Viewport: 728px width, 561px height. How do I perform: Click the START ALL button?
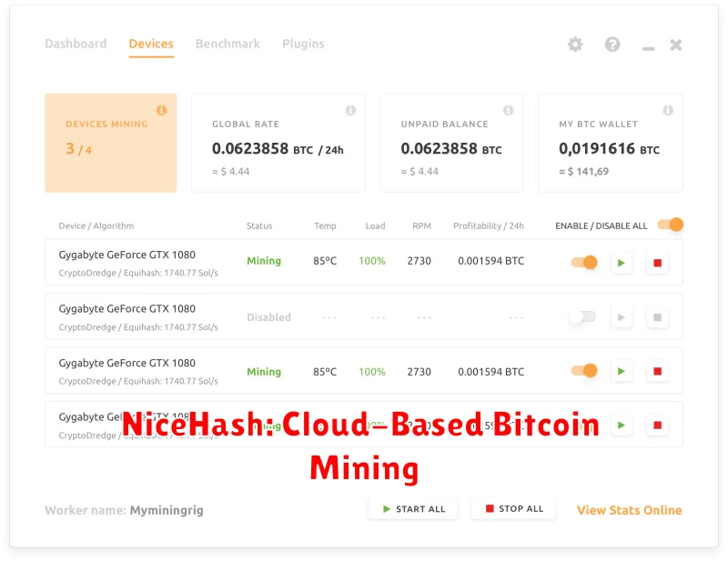click(413, 509)
